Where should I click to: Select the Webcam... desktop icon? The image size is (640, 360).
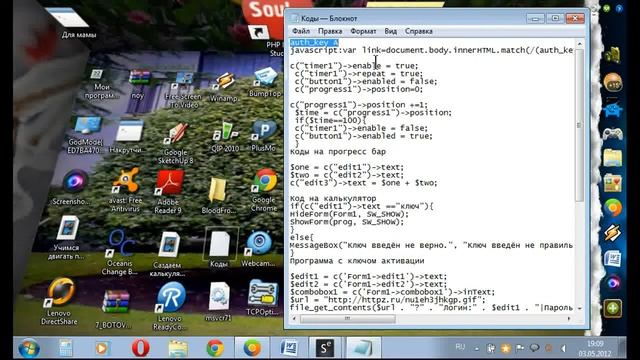tap(258, 249)
